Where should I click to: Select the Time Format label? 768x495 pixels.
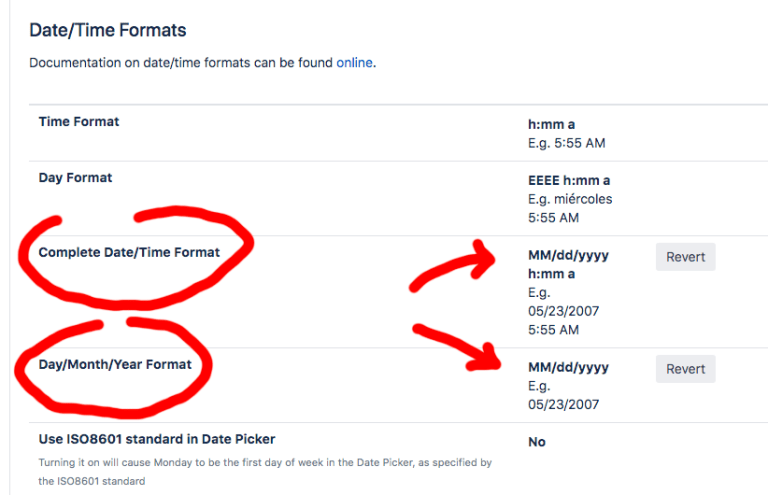[x=79, y=122]
